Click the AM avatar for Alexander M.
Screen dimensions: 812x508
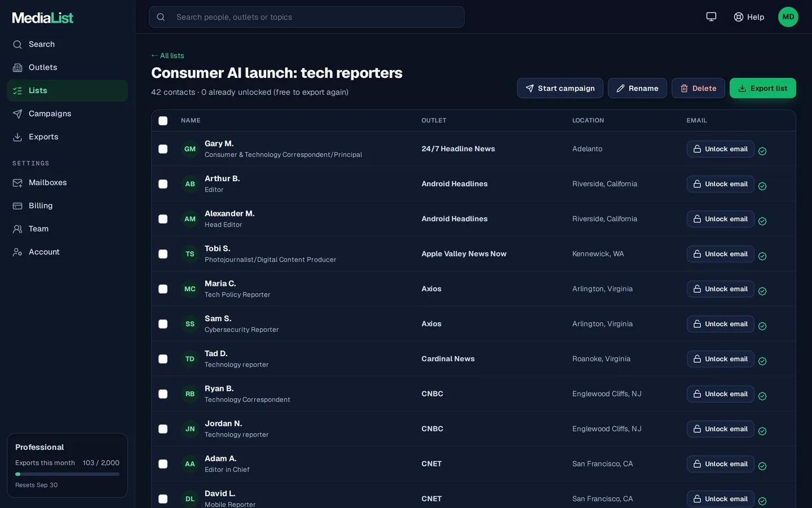(190, 219)
